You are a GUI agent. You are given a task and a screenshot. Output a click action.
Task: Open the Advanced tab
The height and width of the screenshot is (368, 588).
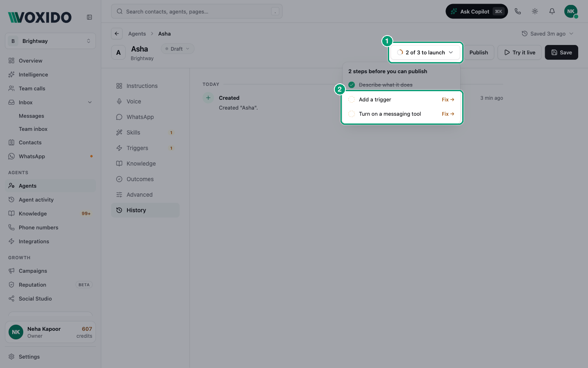tap(145, 195)
